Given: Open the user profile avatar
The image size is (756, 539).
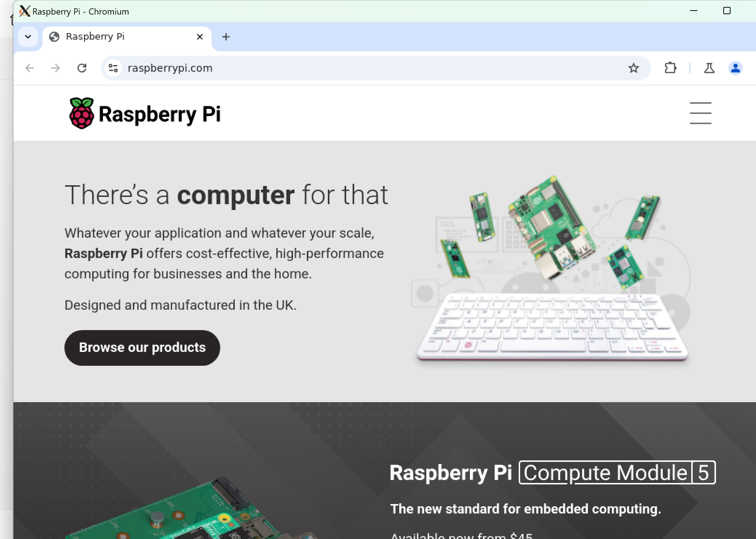Looking at the screenshot, I should [x=735, y=68].
